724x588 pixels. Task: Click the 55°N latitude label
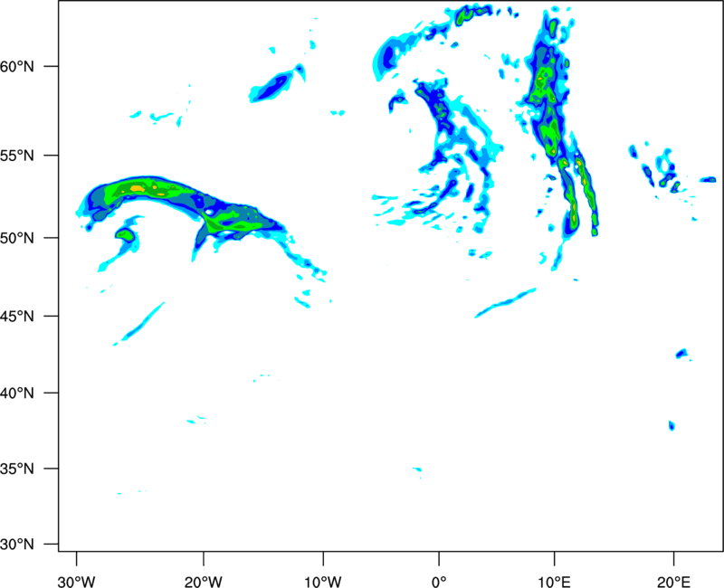point(17,156)
